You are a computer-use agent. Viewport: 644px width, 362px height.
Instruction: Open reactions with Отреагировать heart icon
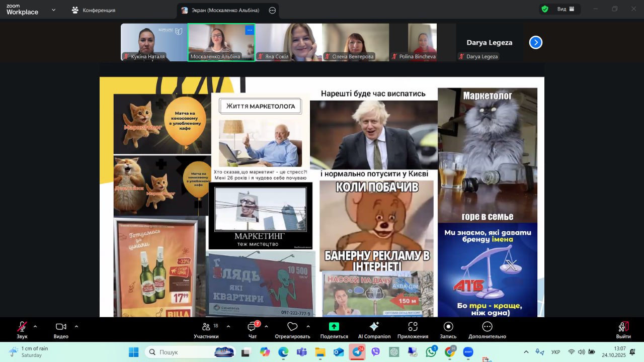292,330
